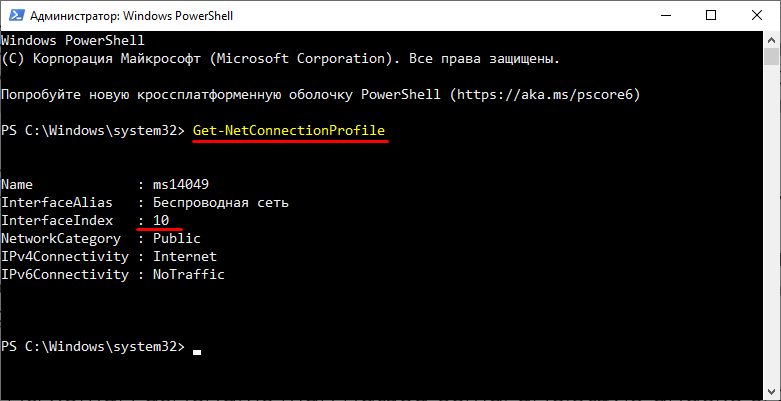781x401 pixels.
Task: Click the Get-NetConnectionProfile command text
Action: pos(289,131)
